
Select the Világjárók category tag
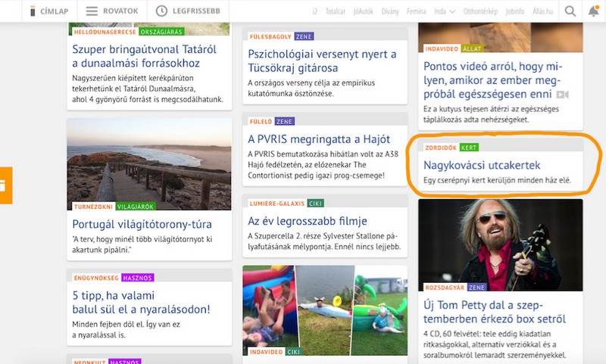136,207
